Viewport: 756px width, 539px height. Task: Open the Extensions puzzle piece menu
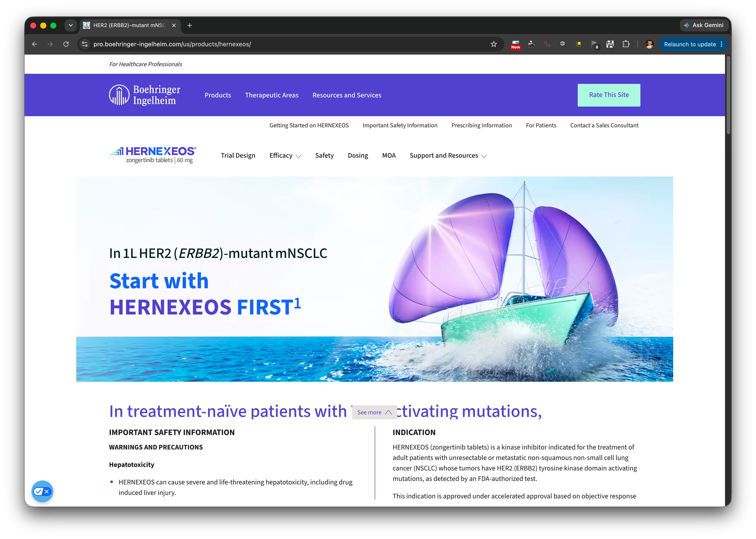click(x=626, y=44)
